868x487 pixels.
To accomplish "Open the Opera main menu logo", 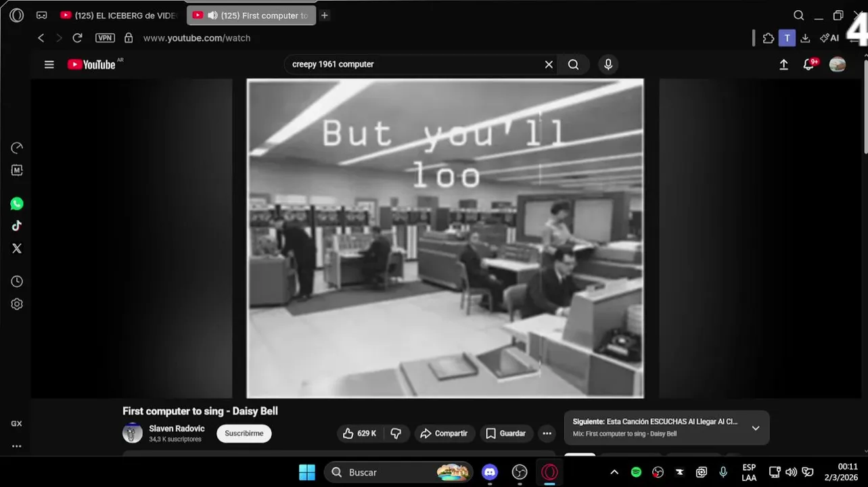I will (17, 15).
